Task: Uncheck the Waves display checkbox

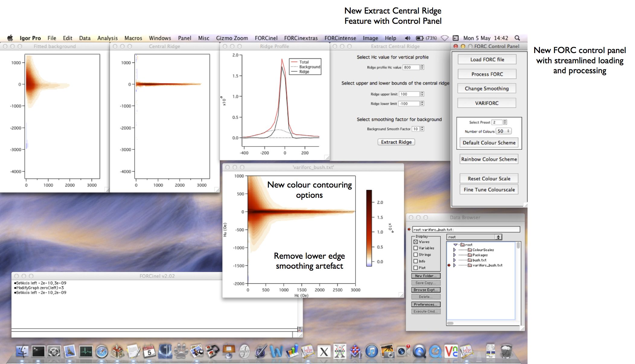Action: 416,242
